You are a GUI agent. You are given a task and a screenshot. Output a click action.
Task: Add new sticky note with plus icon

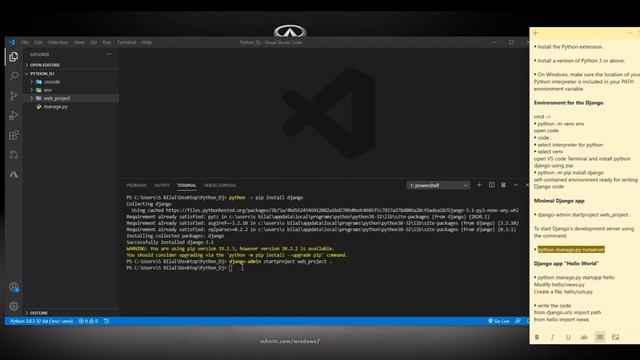[536, 33]
